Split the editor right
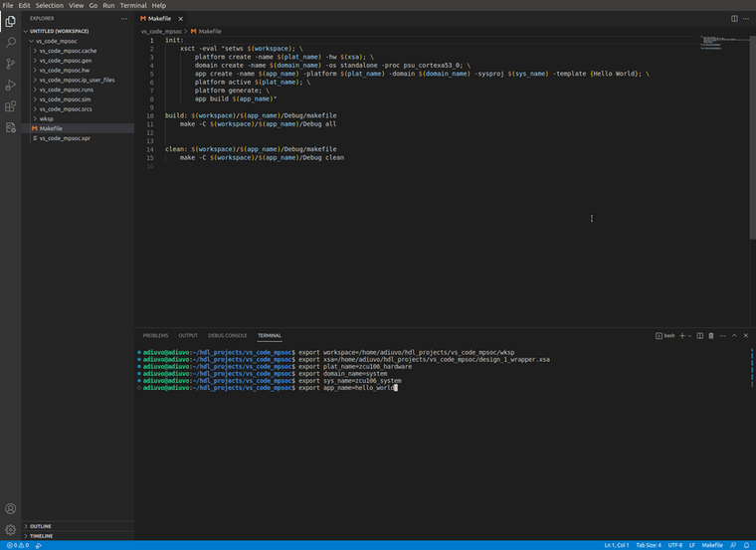 click(x=734, y=18)
